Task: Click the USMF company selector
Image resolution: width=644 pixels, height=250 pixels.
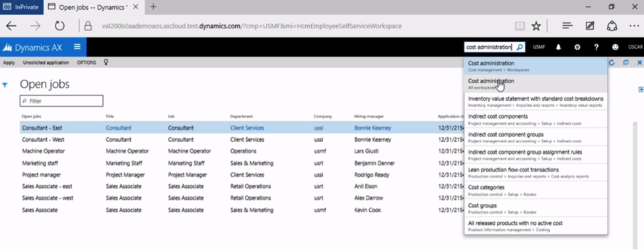Action: click(539, 47)
